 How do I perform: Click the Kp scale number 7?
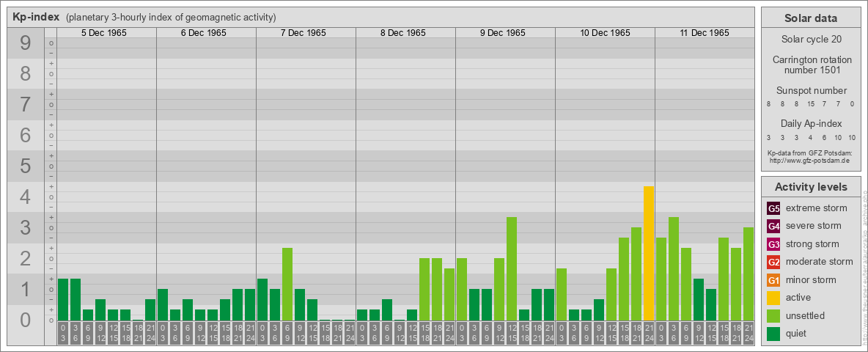click(25, 105)
